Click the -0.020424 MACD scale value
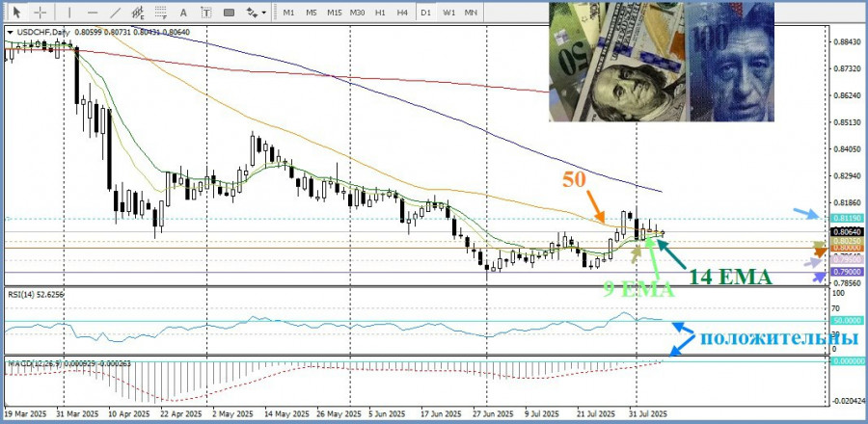The height and width of the screenshot is (424, 868). pos(850,403)
